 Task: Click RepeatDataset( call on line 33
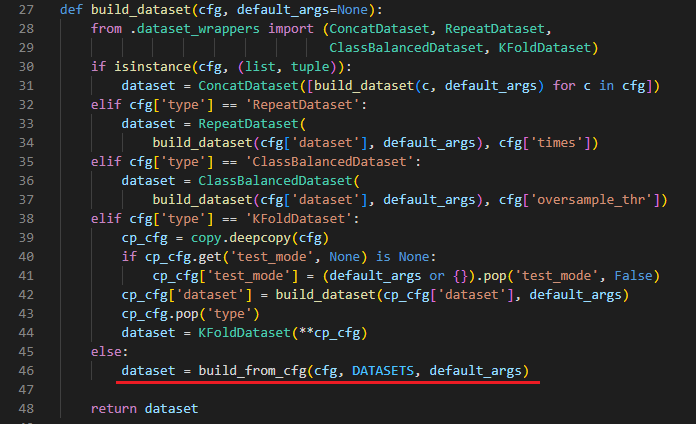(x=252, y=124)
